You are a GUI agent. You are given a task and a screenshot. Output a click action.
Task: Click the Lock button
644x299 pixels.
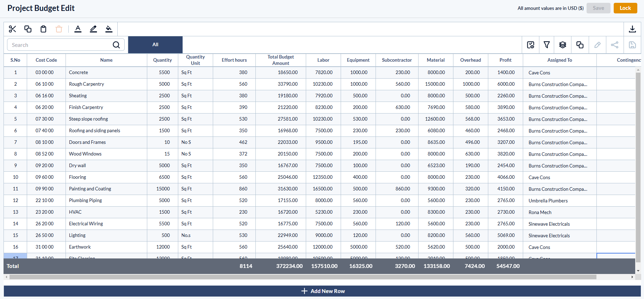[x=625, y=8]
